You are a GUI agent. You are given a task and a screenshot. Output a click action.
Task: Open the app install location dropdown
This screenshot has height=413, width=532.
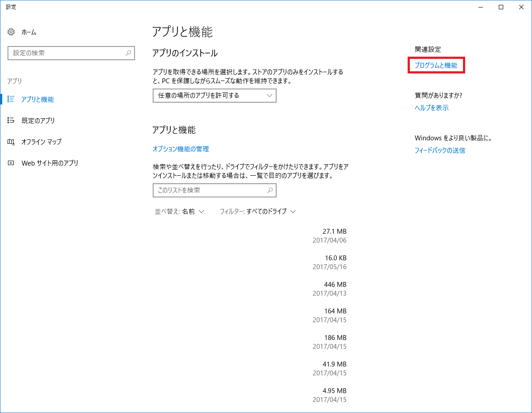click(x=214, y=96)
